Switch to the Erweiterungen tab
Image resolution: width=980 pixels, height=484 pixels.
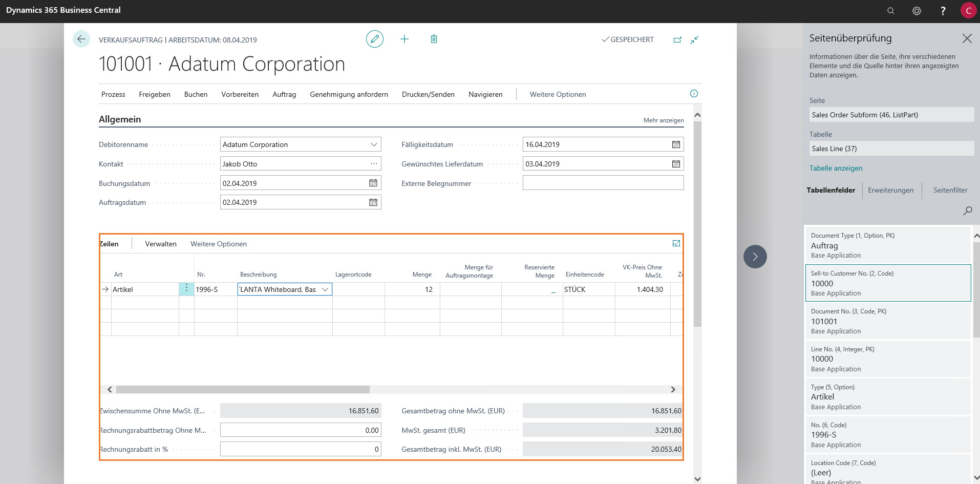890,190
